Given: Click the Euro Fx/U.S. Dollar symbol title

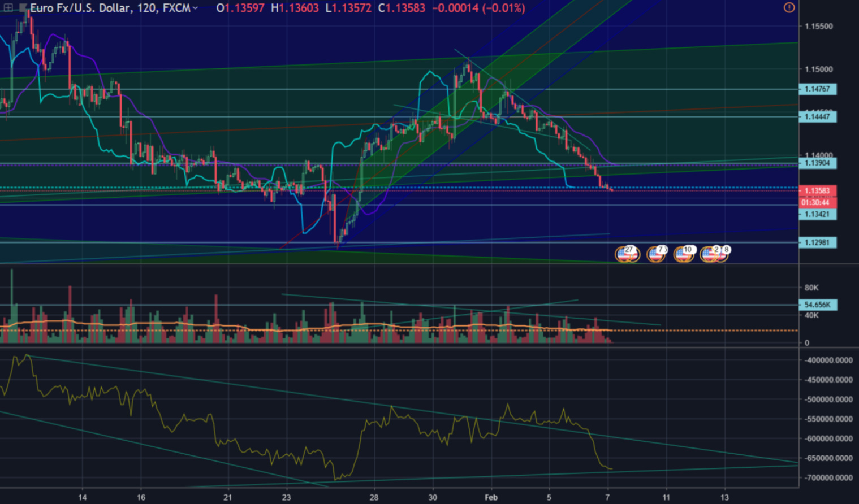Looking at the screenshot, I should 110,8.
